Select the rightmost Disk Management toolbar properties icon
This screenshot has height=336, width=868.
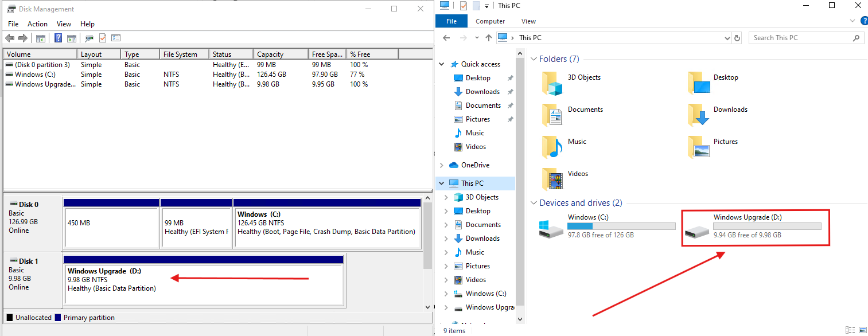(116, 38)
